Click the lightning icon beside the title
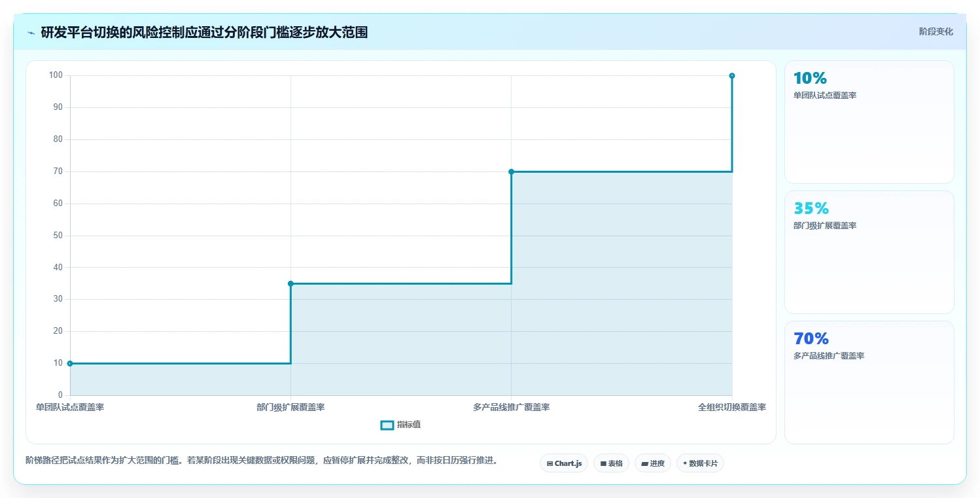This screenshot has height=498, width=980. pos(31,33)
